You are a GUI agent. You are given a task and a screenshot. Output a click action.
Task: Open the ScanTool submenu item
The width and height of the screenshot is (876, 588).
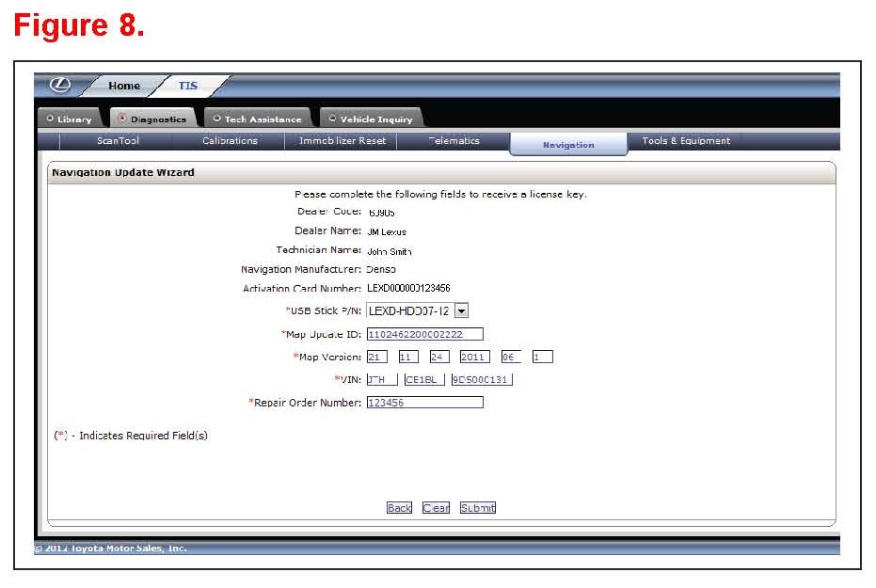(x=118, y=141)
